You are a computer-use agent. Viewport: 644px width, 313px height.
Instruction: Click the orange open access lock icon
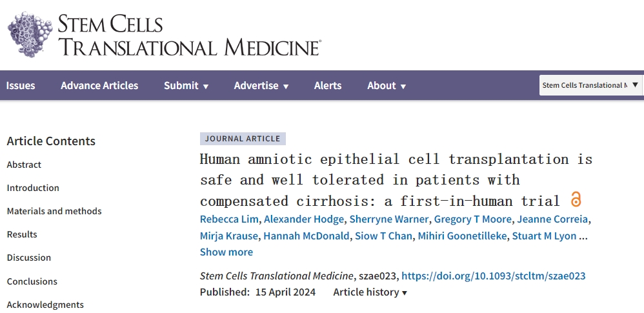576,199
